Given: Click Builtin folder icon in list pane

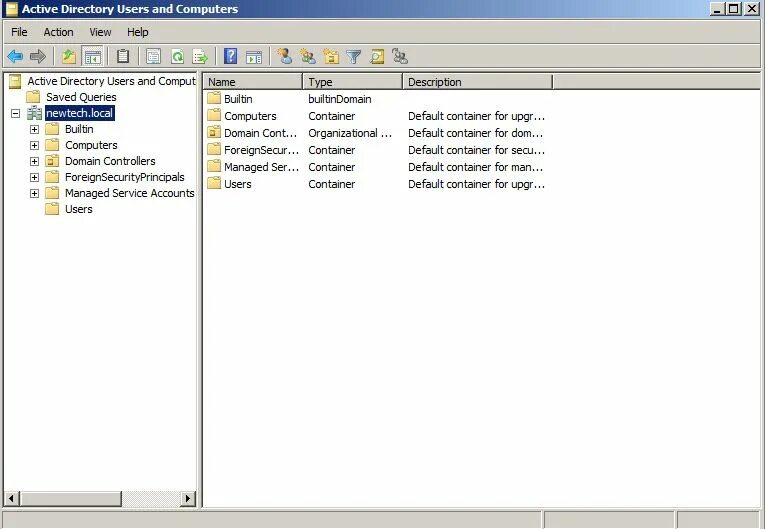Looking at the screenshot, I should coord(214,99).
